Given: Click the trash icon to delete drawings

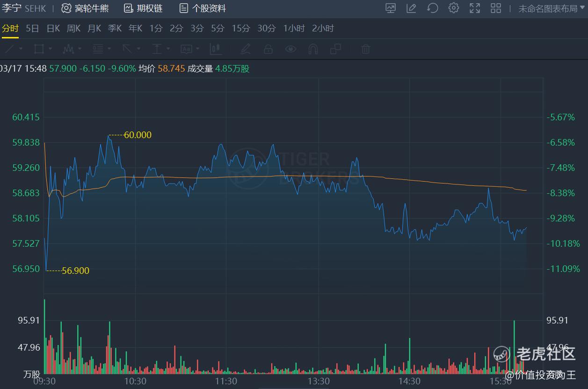Looking at the screenshot, I should (x=366, y=49).
